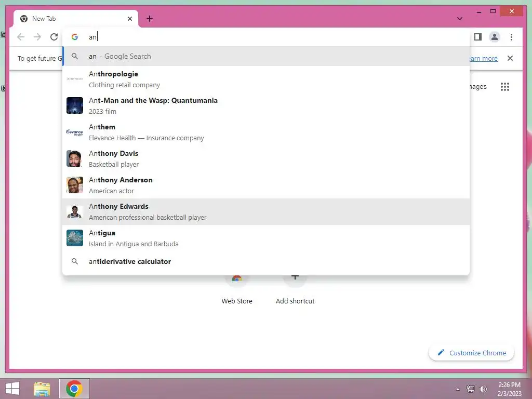The width and height of the screenshot is (532, 399).
Task: Choose the Anthony Davis suggestion
Action: click(x=266, y=158)
